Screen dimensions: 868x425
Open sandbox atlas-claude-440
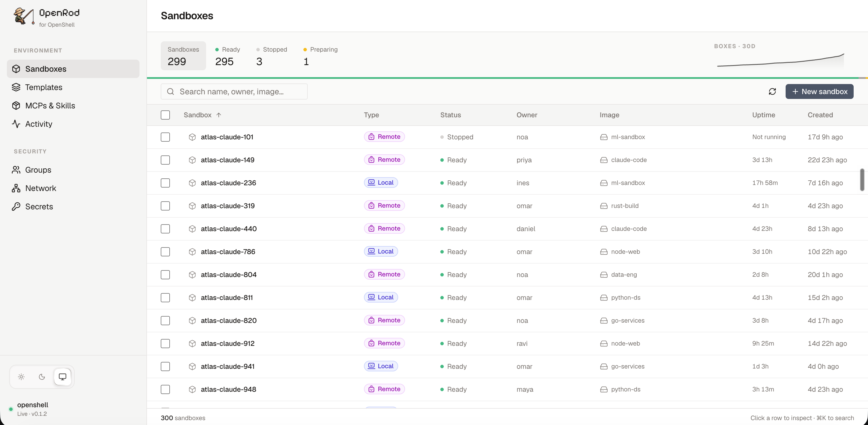(x=228, y=229)
